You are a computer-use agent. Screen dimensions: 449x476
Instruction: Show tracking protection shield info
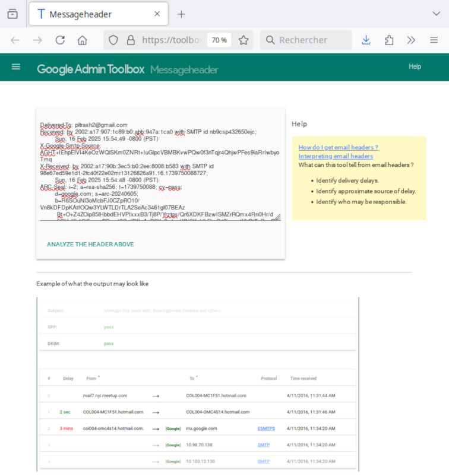tap(113, 40)
